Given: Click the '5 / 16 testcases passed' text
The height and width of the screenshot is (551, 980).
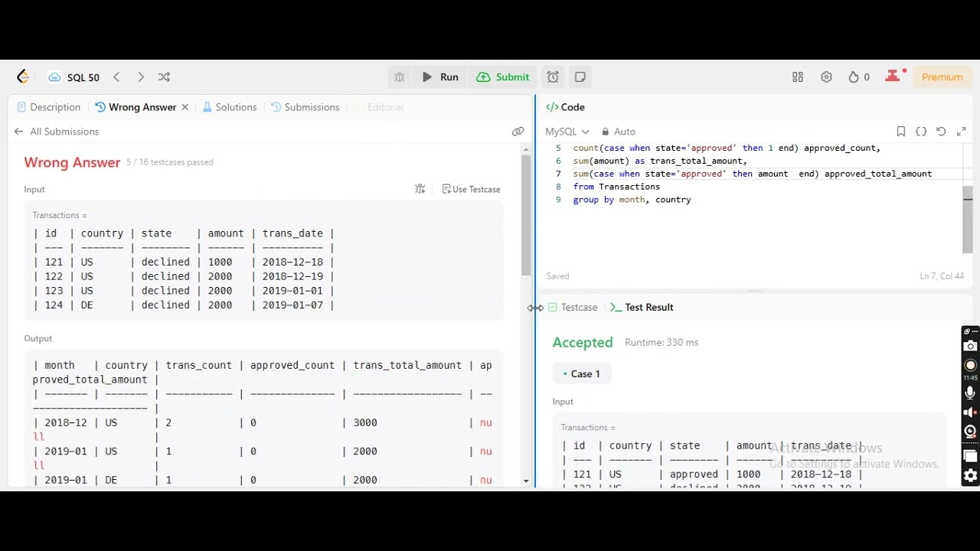Looking at the screenshot, I should click(x=170, y=162).
